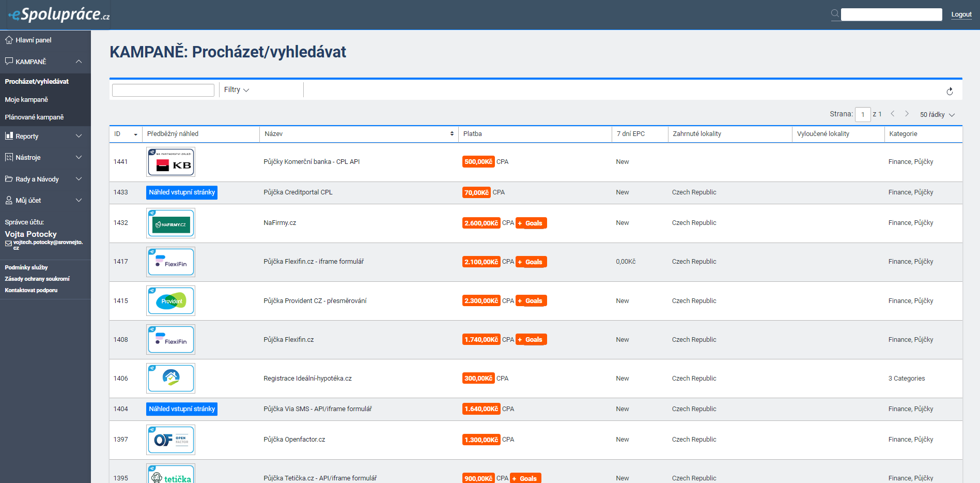Screen dimensions: 980x483
Task: Click the page number field
Action: point(863,114)
